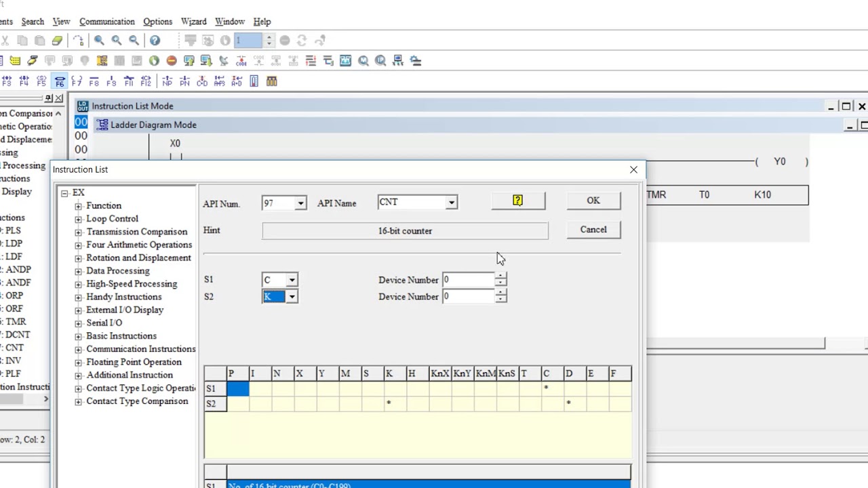Click the PN conversion icon
Viewport: 868px width, 488px height.
coord(184,81)
